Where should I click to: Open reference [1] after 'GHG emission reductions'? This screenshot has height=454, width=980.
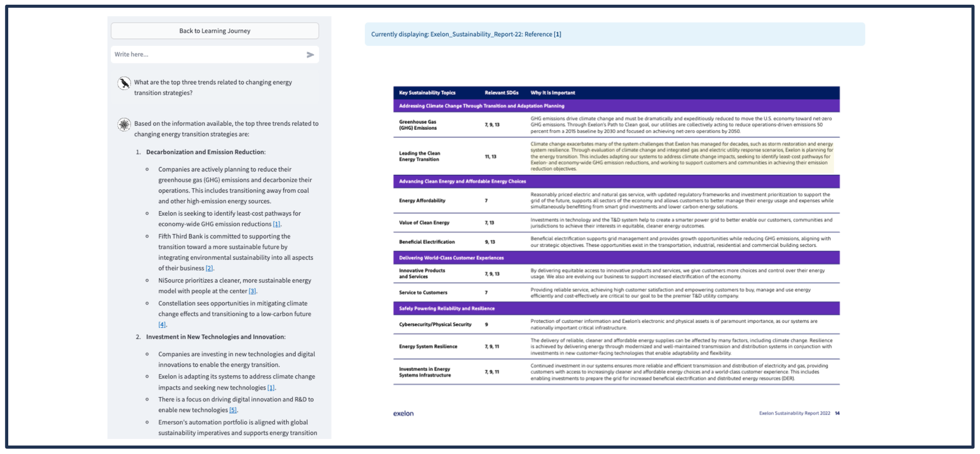pyautogui.click(x=276, y=224)
